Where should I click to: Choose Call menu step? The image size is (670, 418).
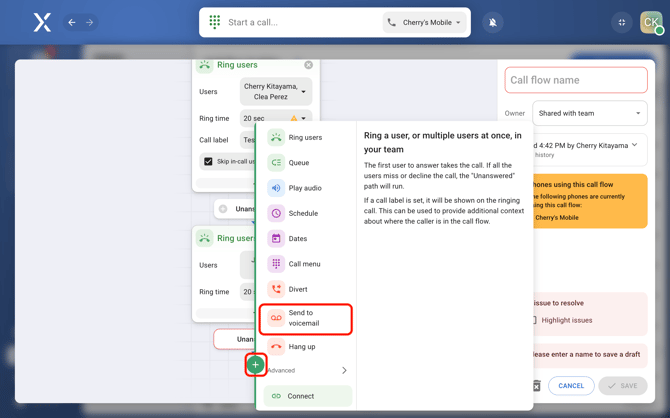(305, 264)
